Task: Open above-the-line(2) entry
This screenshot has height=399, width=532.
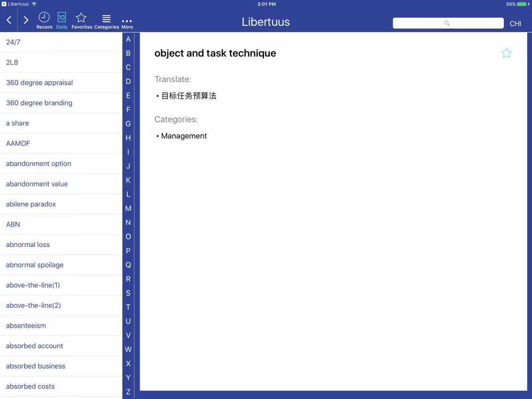Action: [x=61, y=305]
